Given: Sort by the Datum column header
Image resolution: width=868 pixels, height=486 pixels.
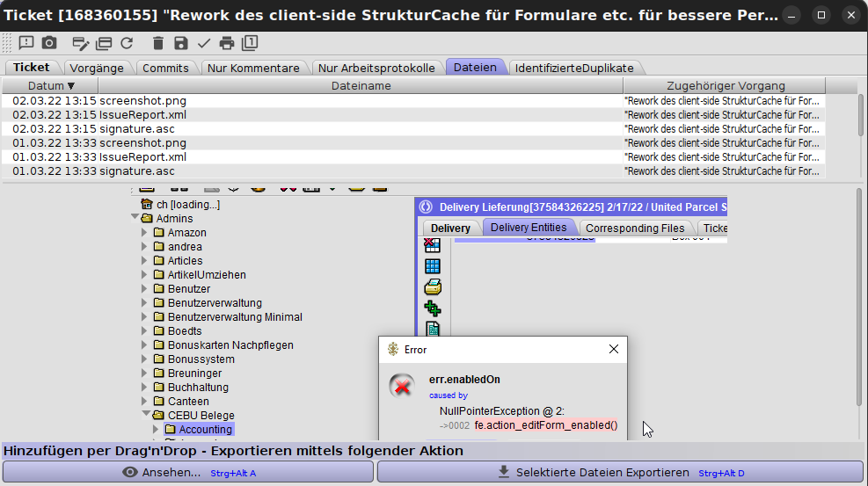Looking at the screenshot, I should [x=51, y=85].
